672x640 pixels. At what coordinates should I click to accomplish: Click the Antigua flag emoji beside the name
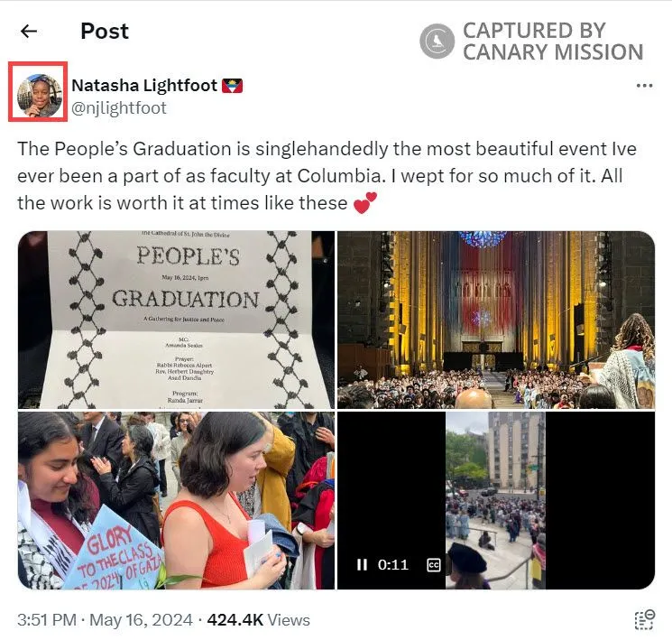click(x=233, y=86)
